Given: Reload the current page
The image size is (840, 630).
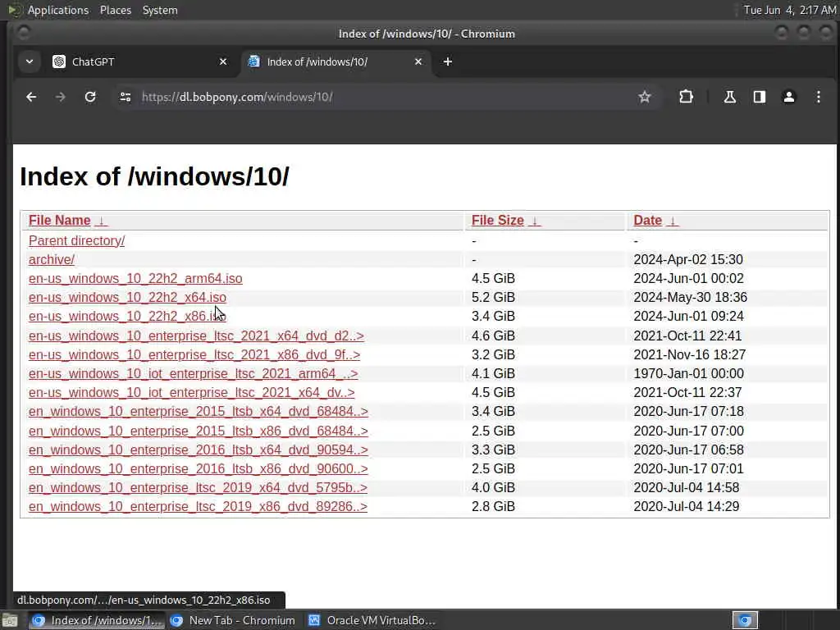Looking at the screenshot, I should click(90, 97).
